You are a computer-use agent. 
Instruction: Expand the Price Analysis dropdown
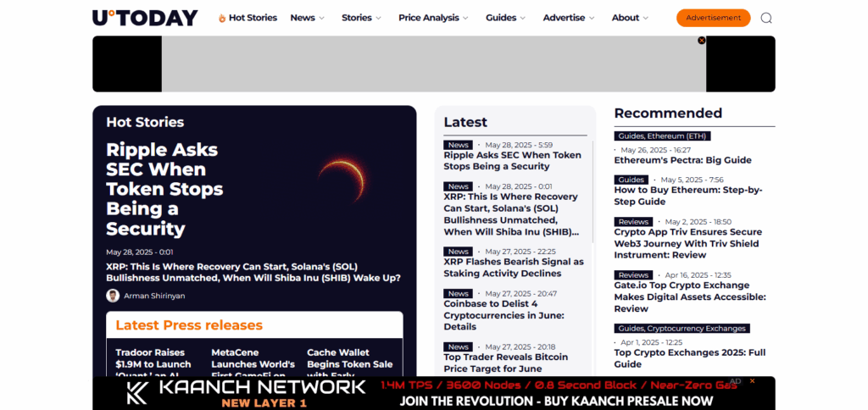(433, 18)
